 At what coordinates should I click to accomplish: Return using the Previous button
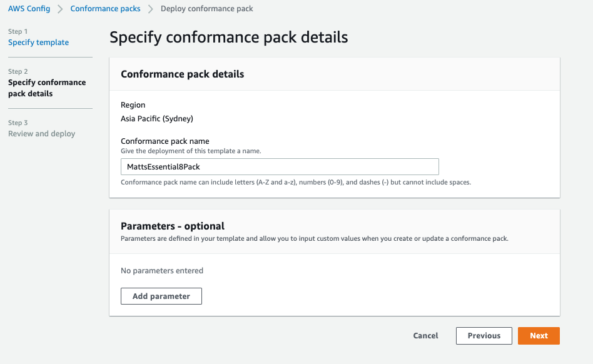coord(484,336)
